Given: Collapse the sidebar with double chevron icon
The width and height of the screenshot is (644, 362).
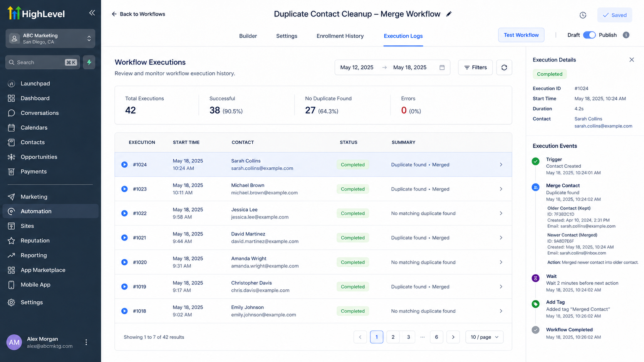Looking at the screenshot, I should pyautogui.click(x=92, y=13).
